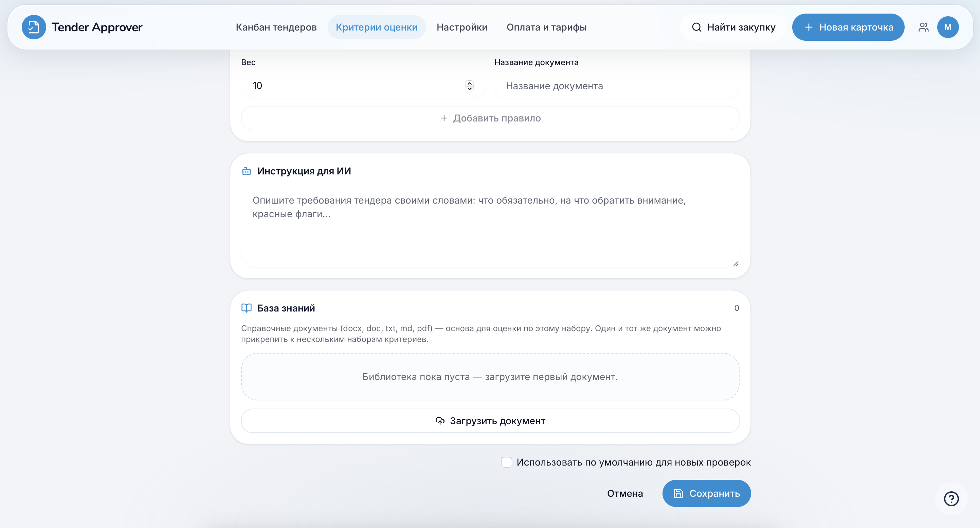The width and height of the screenshot is (980, 528).
Task: Go to Оплата и тарифы
Action: pyautogui.click(x=546, y=27)
